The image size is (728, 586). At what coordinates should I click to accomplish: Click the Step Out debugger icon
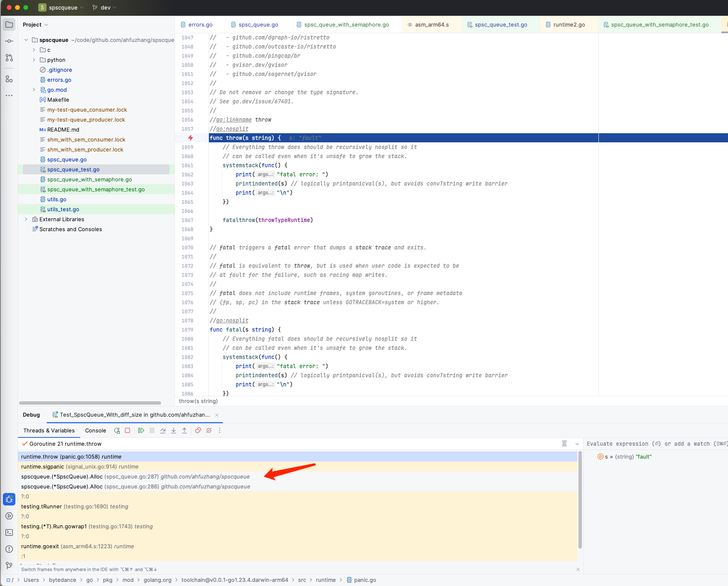click(x=184, y=430)
